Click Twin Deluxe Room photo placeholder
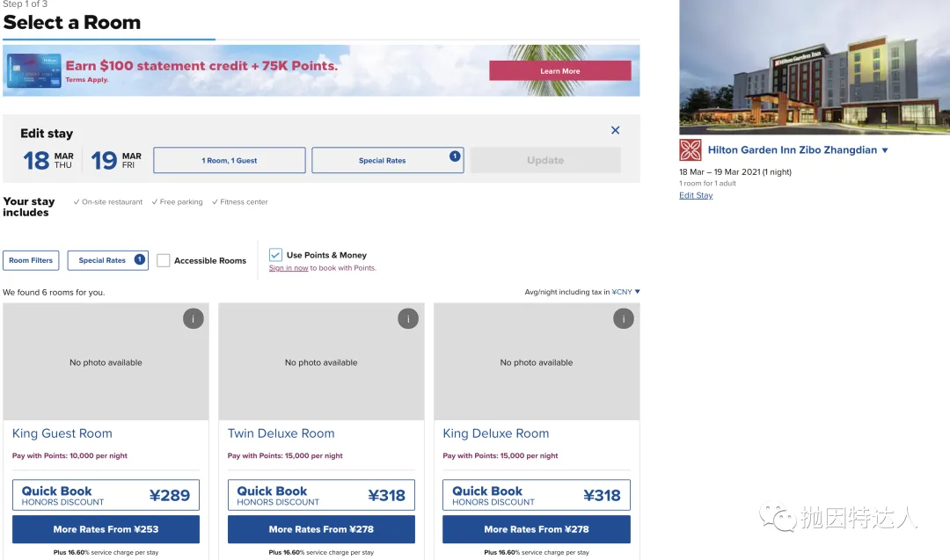Viewport: 950px width, 560px height. (321, 362)
